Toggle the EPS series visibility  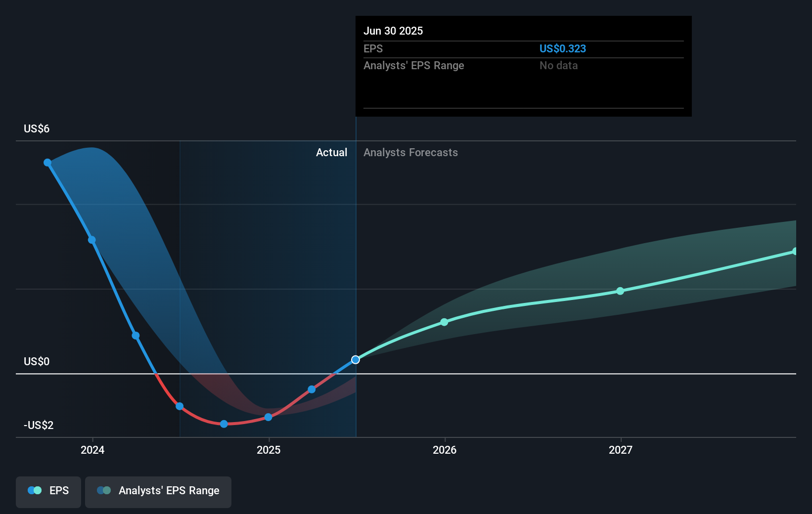coord(48,492)
